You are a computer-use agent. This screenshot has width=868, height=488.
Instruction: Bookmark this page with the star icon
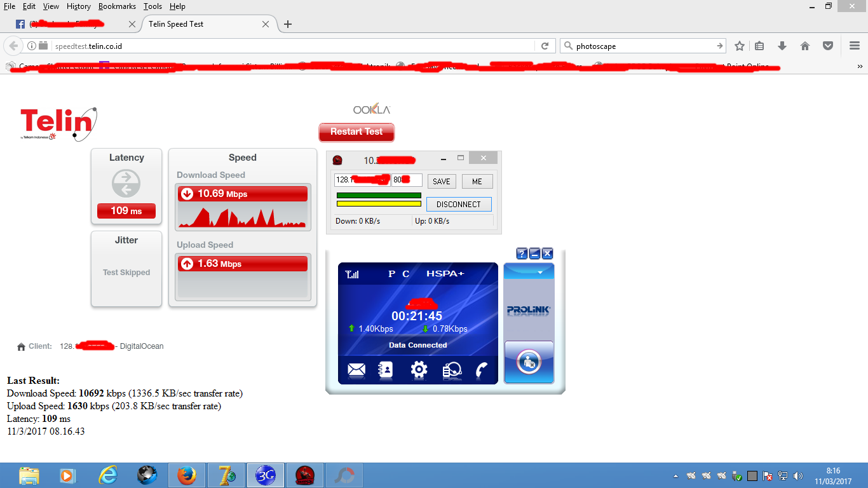(740, 46)
